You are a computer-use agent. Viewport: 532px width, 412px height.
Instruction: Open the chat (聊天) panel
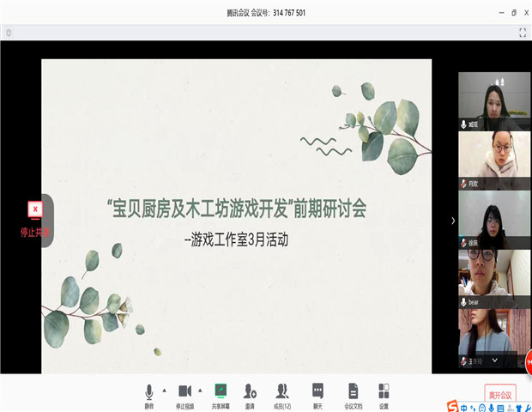coord(317,393)
